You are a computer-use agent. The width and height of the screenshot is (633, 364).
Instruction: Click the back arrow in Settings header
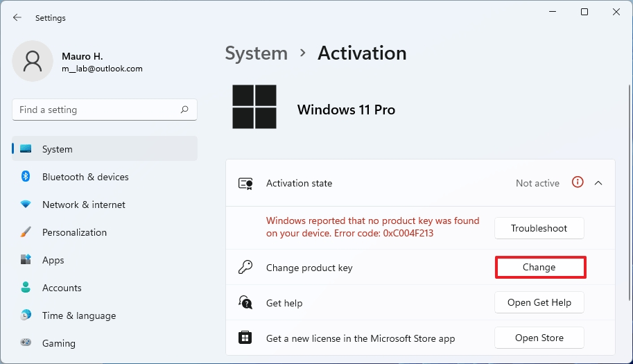tap(17, 17)
